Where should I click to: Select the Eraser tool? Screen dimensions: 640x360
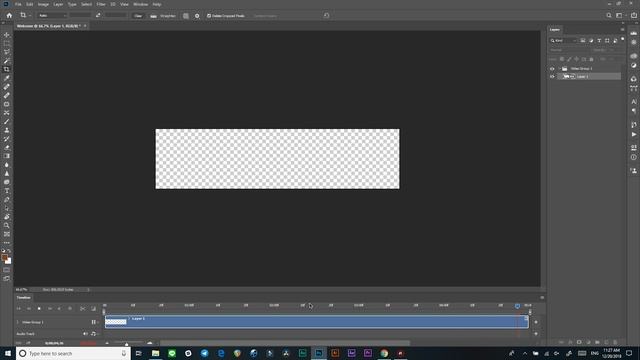7,147
